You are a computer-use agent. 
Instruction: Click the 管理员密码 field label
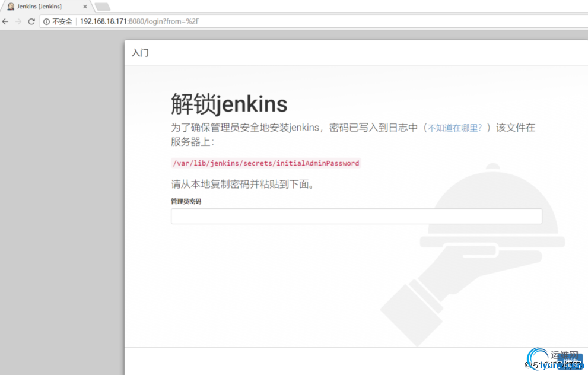point(186,201)
